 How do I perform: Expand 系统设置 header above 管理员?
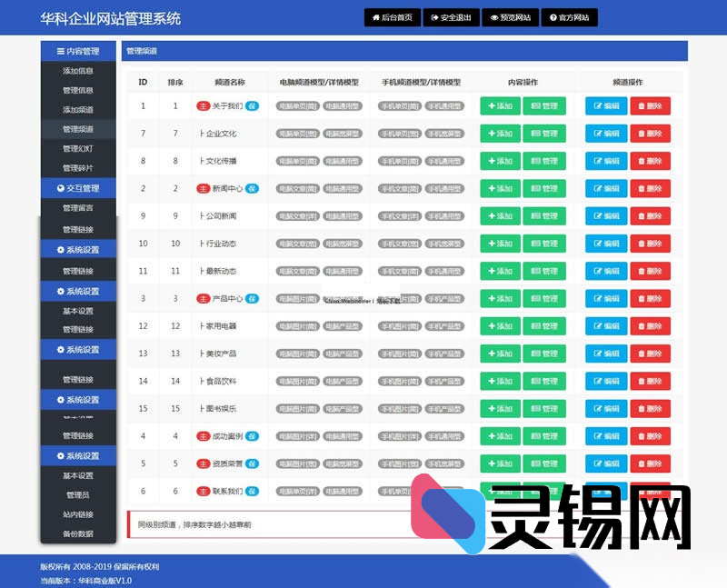pos(78,455)
